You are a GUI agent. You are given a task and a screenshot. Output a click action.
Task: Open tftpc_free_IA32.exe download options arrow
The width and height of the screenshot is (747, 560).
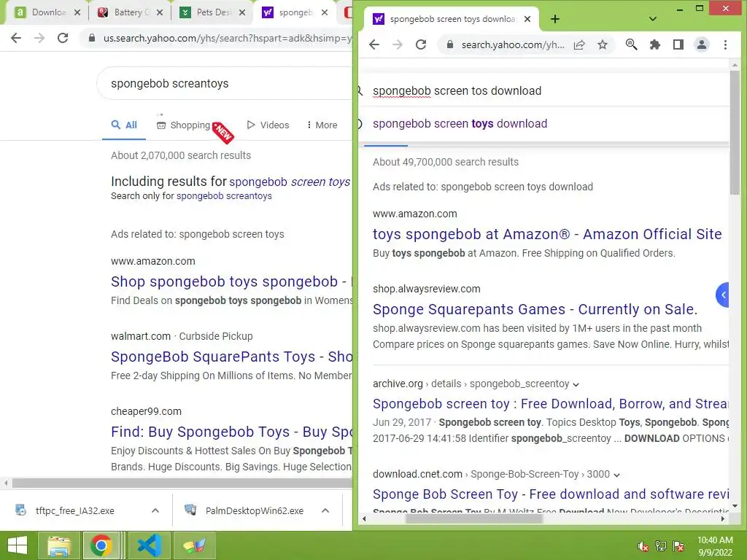pyautogui.click(x=155, y=510)
